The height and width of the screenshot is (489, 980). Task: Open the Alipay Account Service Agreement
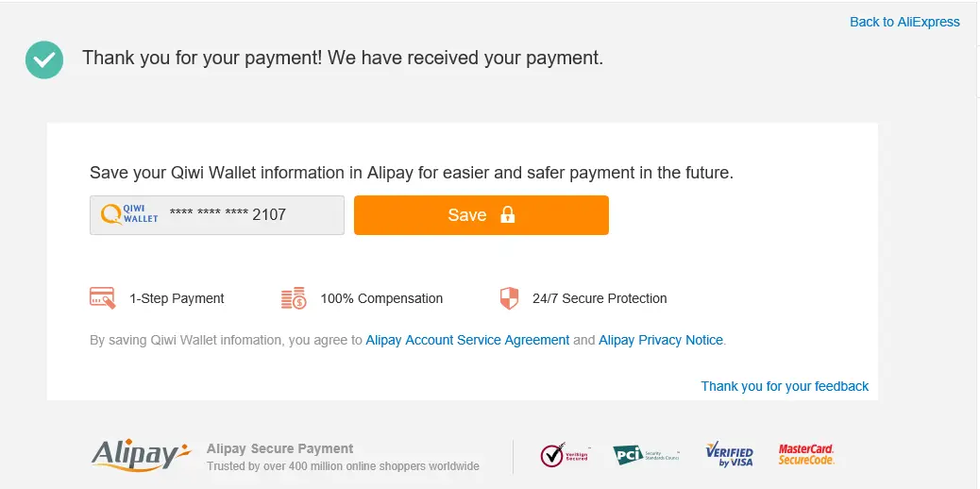pyautogui.click(x=467, y=340)
